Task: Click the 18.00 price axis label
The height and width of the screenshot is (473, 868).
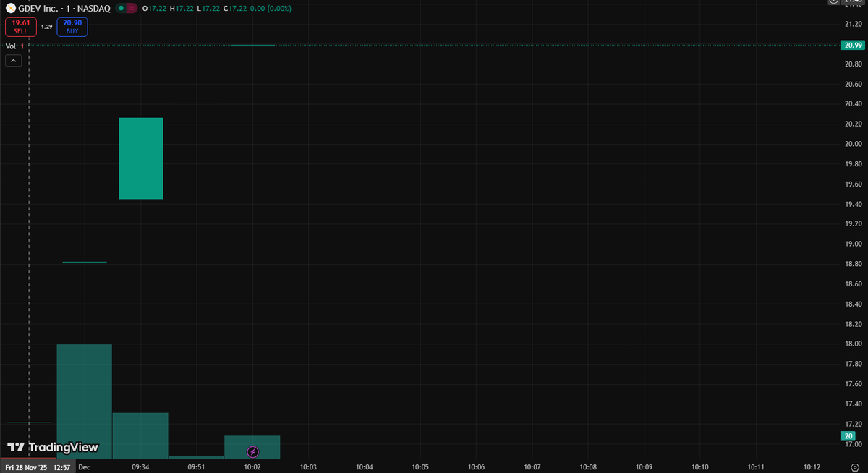Action: (853, 344)
